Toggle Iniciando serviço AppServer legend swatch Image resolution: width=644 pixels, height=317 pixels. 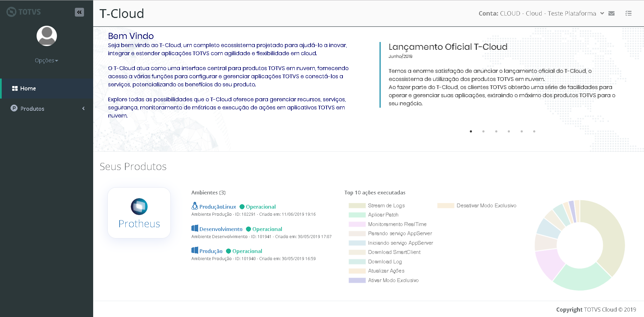357,243
